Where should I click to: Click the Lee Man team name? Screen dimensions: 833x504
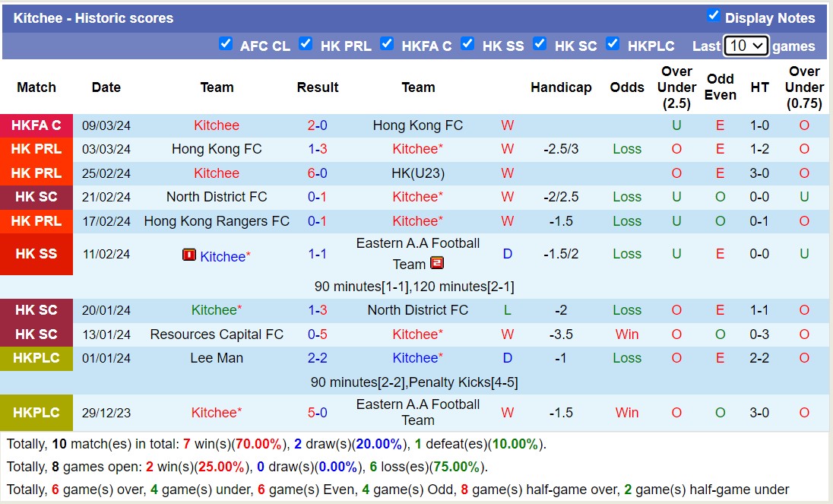point(217,358)
